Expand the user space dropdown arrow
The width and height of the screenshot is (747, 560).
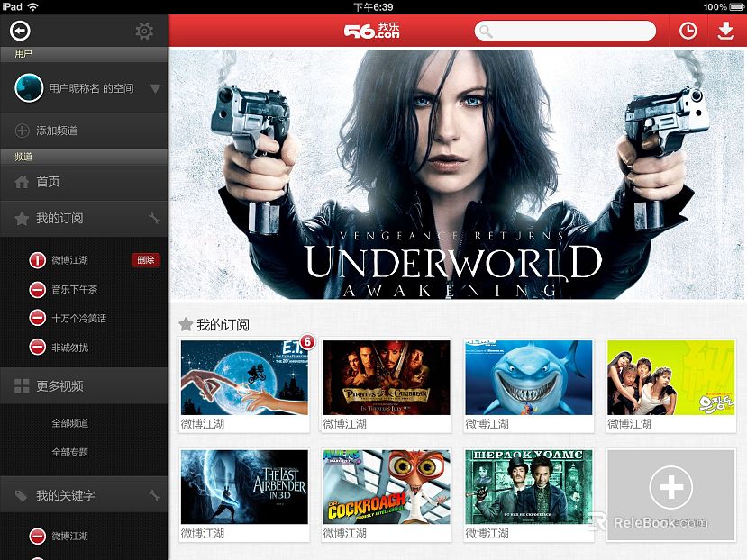(155, 88)
